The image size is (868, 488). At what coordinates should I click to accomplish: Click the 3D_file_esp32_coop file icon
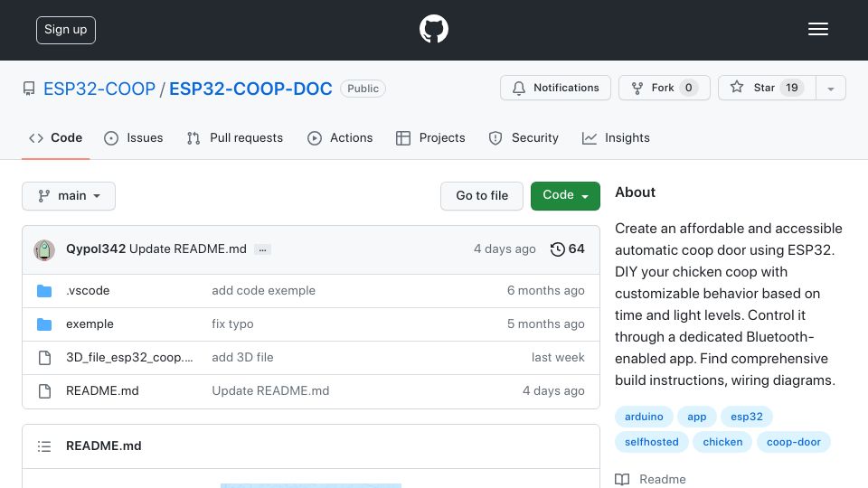(45, 358)
